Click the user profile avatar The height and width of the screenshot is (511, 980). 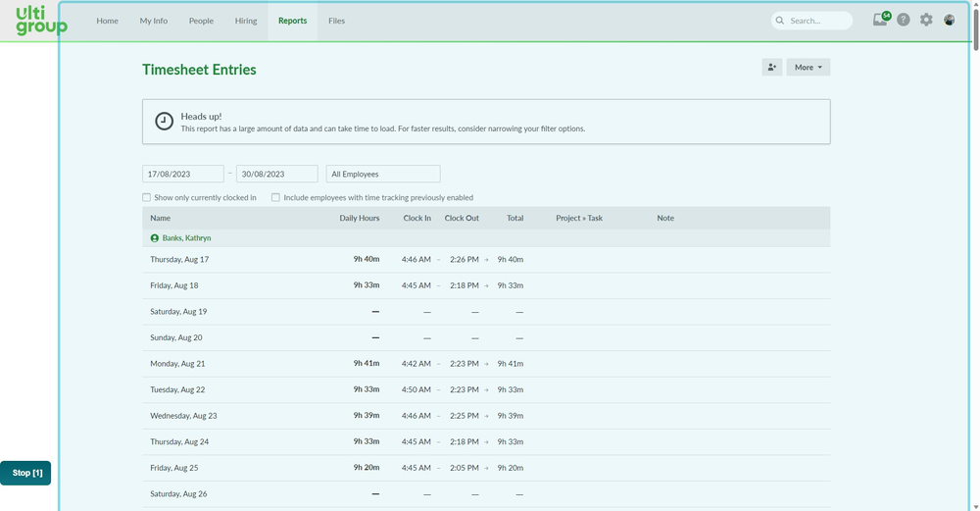[x=949, y=20]
